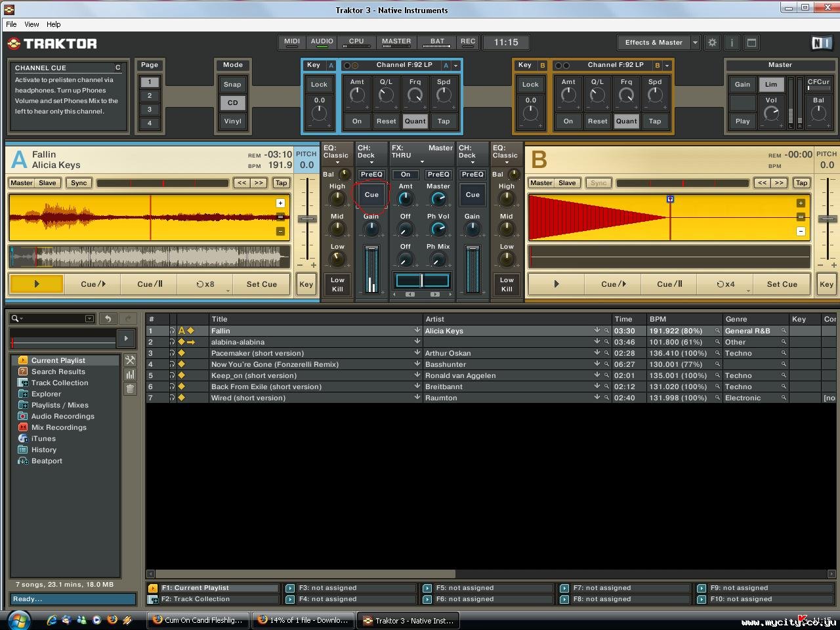Viewport: 840px width, 630px height.
Task: Enable the Master limiter Lim button
Action: 771,85
